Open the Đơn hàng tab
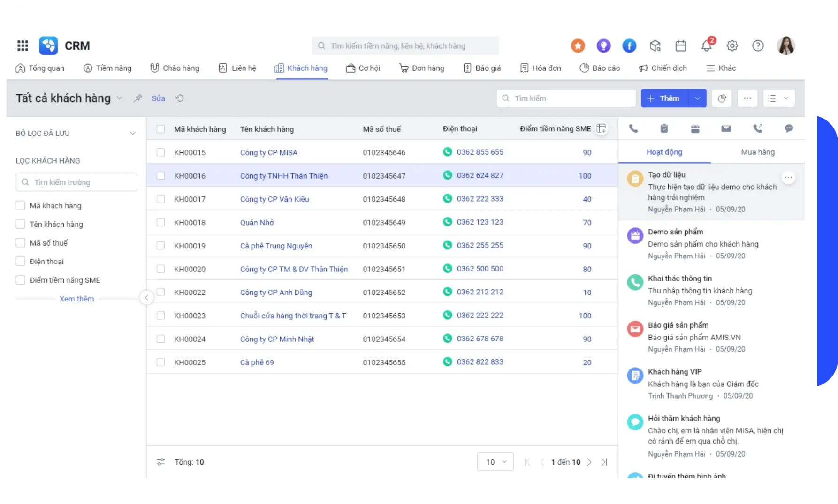Screen dimensions: 838x504 [421, 68]
